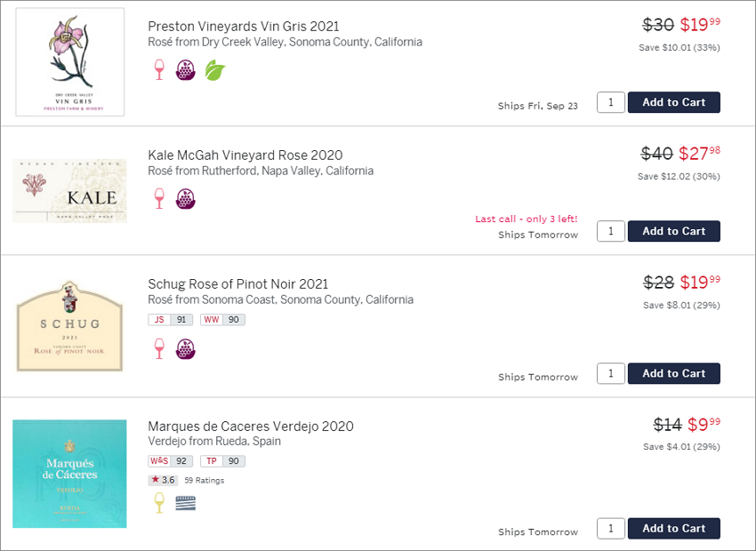Add Preston Vineyards Vin Gris to cart
Viewport: 756px width, 551px height.
673,102
